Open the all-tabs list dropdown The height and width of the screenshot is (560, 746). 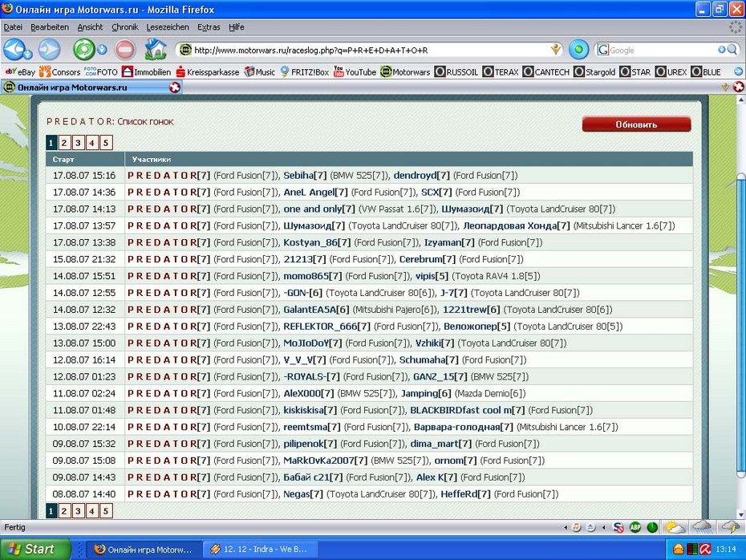pos(725,87)
